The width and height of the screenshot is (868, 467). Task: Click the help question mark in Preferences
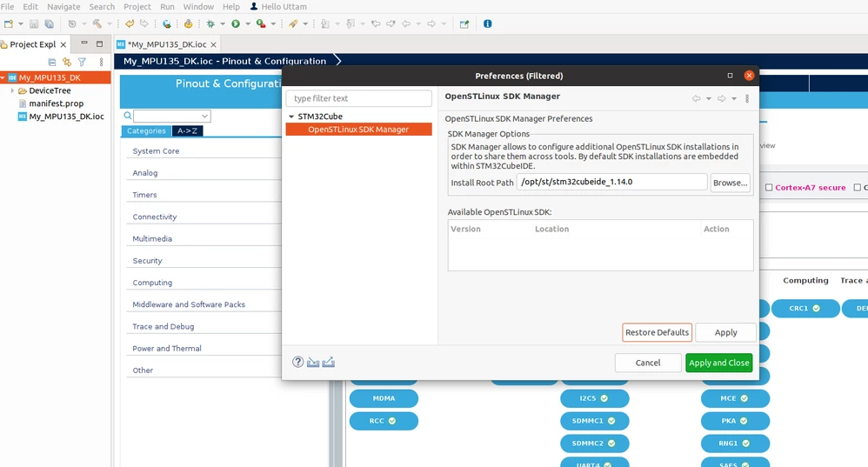[x=297, y=362]
